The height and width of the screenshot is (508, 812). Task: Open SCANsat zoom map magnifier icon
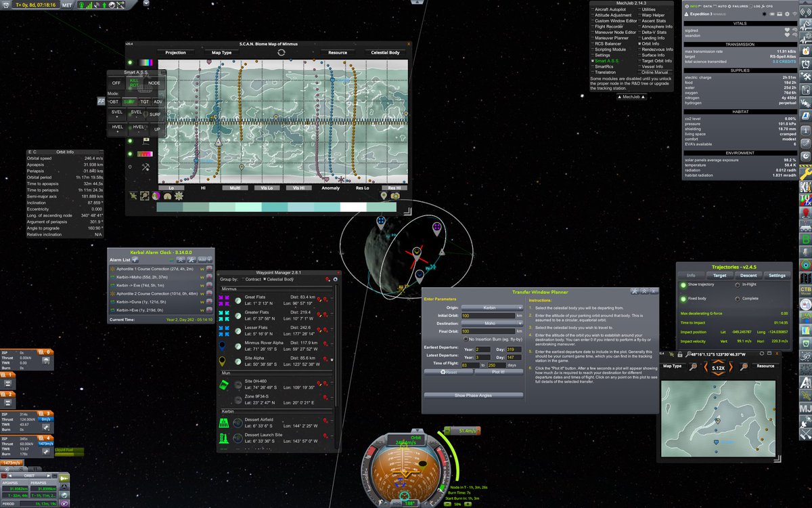pyautogui.click(x=145, y=196)
